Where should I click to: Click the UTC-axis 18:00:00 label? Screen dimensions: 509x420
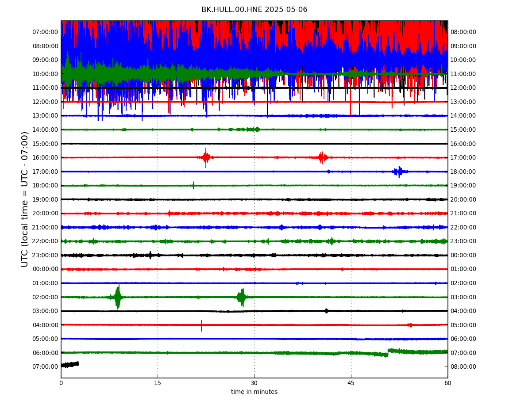coord(45,186)
